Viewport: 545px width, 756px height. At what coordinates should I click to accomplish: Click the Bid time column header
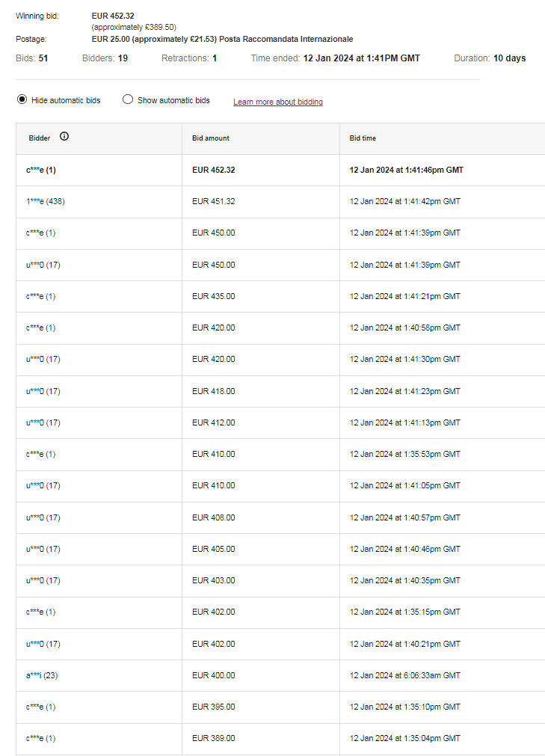point(363,138)
